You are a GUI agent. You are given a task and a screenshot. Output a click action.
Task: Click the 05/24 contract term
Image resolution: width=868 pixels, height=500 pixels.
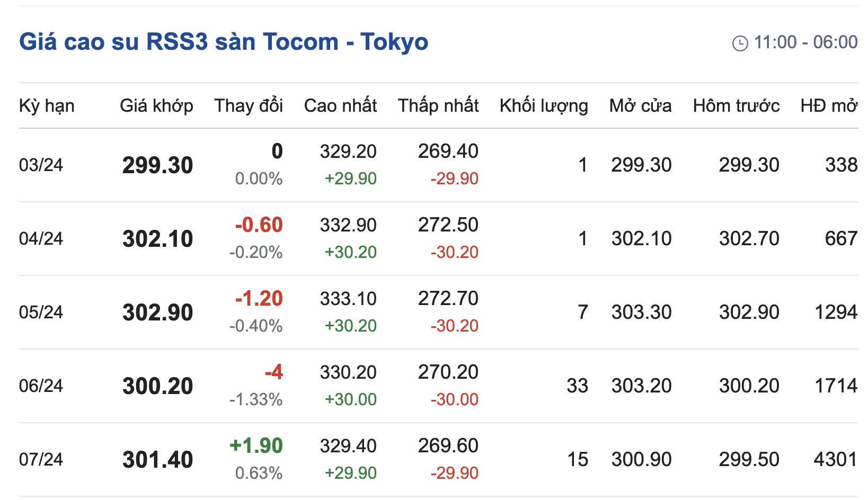click(x=41, y=312)
